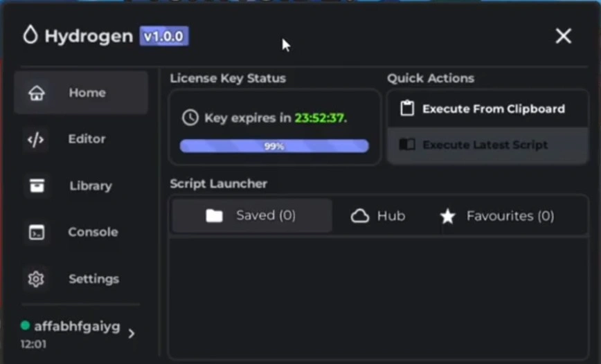The image size is (601, 364).
Task: Switch to the Saved (0) tab
Action: (x=252, y=216)
